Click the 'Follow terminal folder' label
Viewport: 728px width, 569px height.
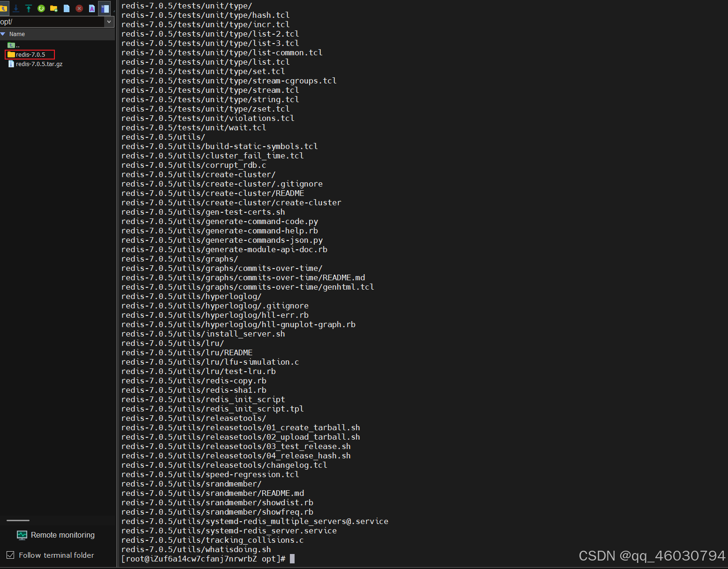[x=56, y=555]
